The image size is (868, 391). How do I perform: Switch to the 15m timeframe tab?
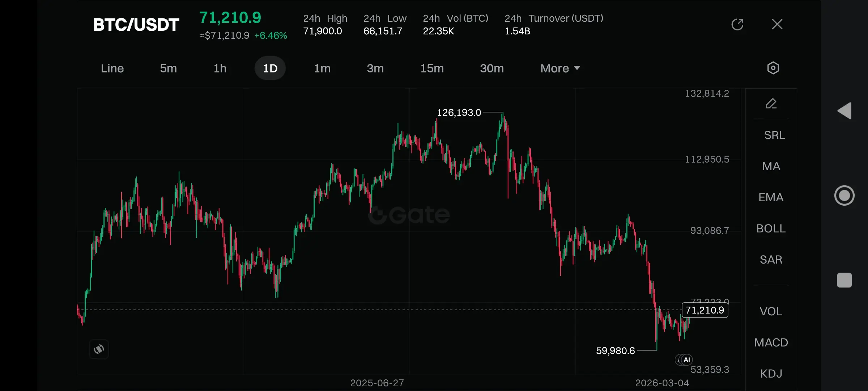pyautogui.click(x=432, y=68)
